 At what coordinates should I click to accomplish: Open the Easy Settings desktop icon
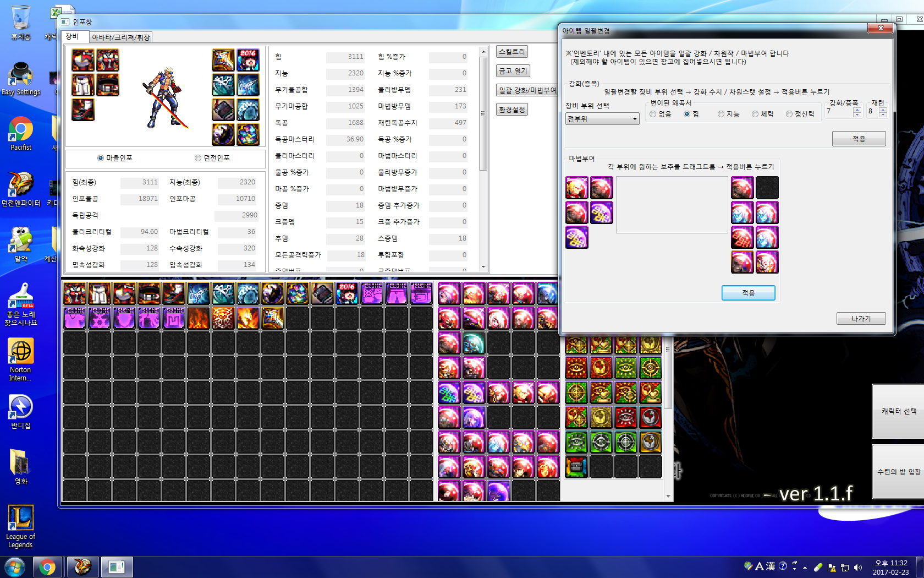click(21, 79)
